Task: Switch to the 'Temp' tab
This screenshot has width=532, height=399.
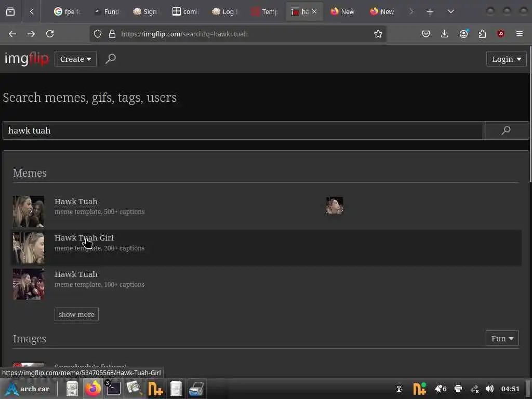Action: [264, 12]
